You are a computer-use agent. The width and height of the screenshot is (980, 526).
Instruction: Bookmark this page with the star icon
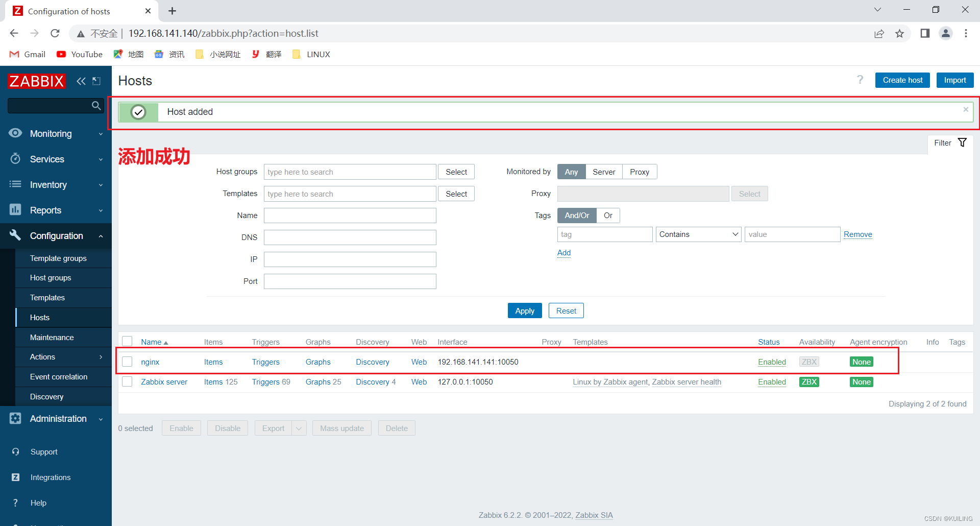tap(899, 33)
